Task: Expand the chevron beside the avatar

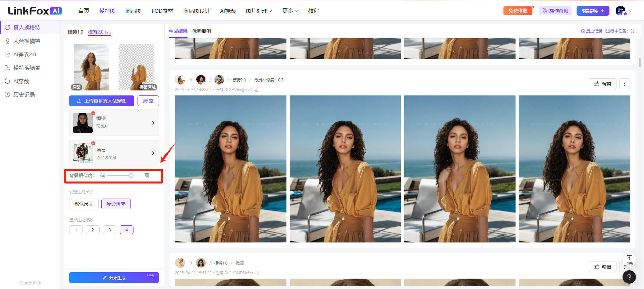Action: click(630, 11)
